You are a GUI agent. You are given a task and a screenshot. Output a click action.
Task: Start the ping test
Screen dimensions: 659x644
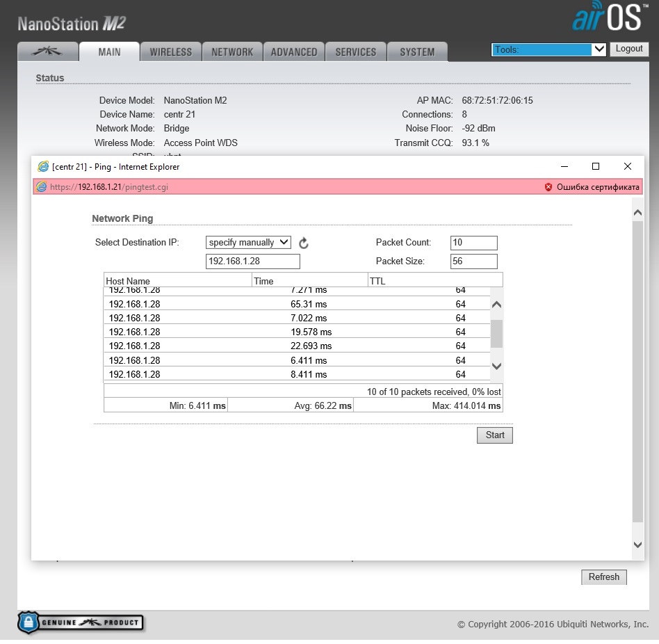(495, 435)
